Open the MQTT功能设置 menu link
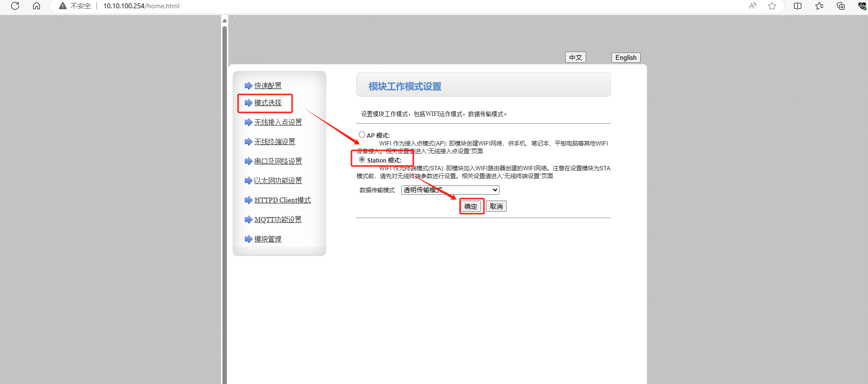Image resolution: width=868 pixels, height=384 pixels. click(278, 219)
